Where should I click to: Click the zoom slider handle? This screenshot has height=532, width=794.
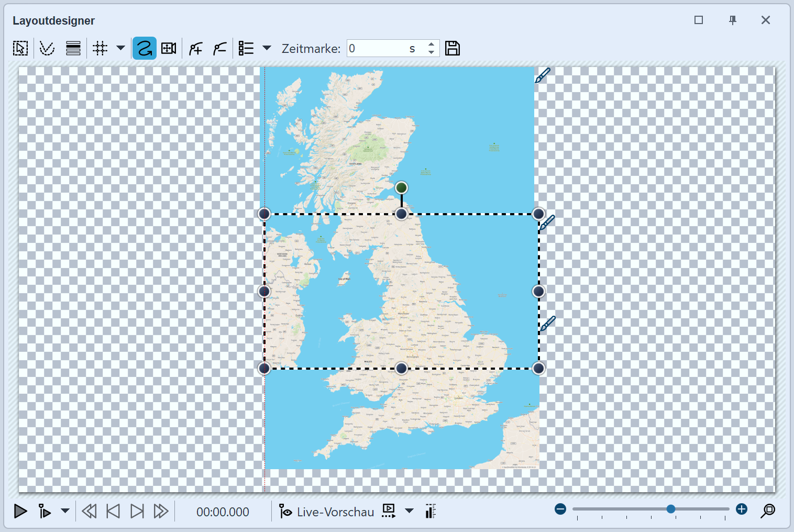(x=670, y=509)
